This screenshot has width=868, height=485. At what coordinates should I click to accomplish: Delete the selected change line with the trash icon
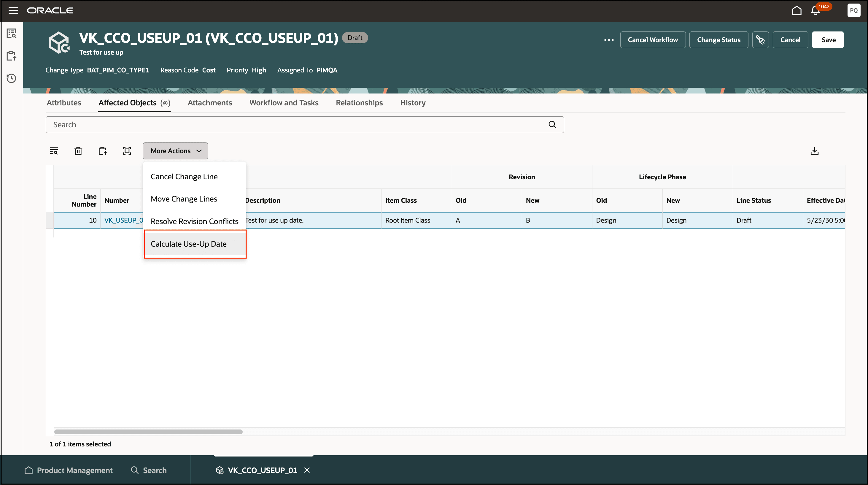[78, 151]
